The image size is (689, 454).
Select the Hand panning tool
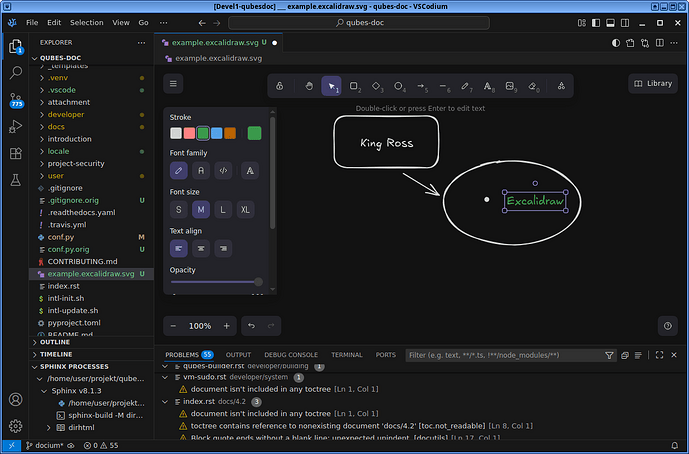coord(309,86)
